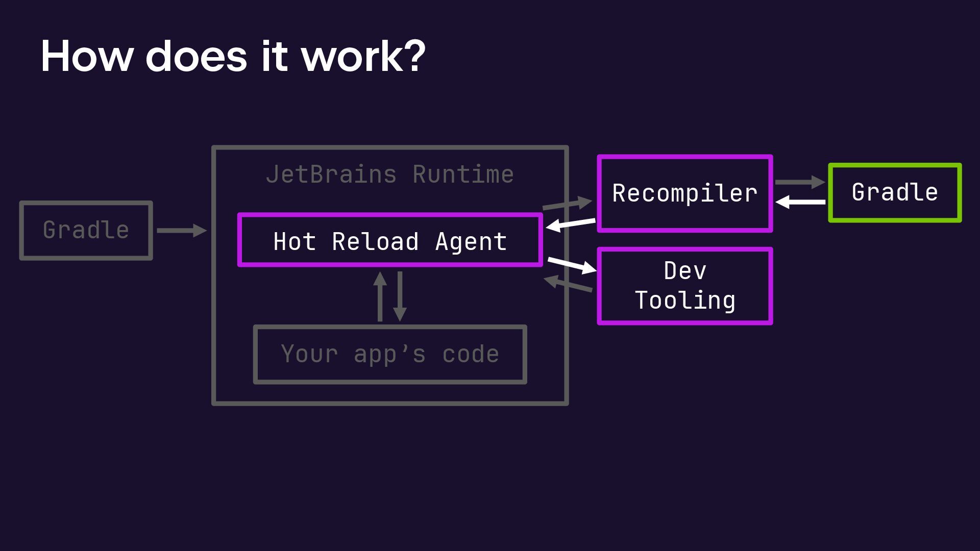980x551 pixels.
Task: Click the JetBrains Runtime label
Action: (390, 174)
